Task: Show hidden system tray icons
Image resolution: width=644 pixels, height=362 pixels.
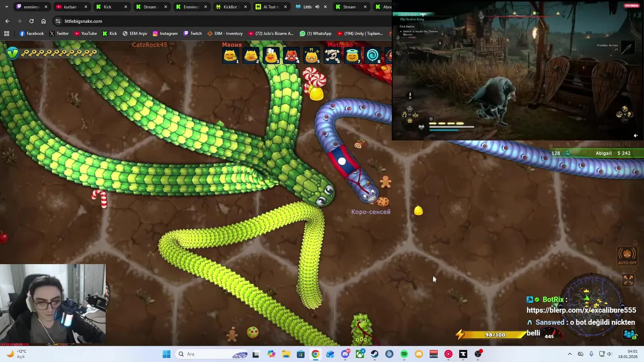Action: pos(570,354)
